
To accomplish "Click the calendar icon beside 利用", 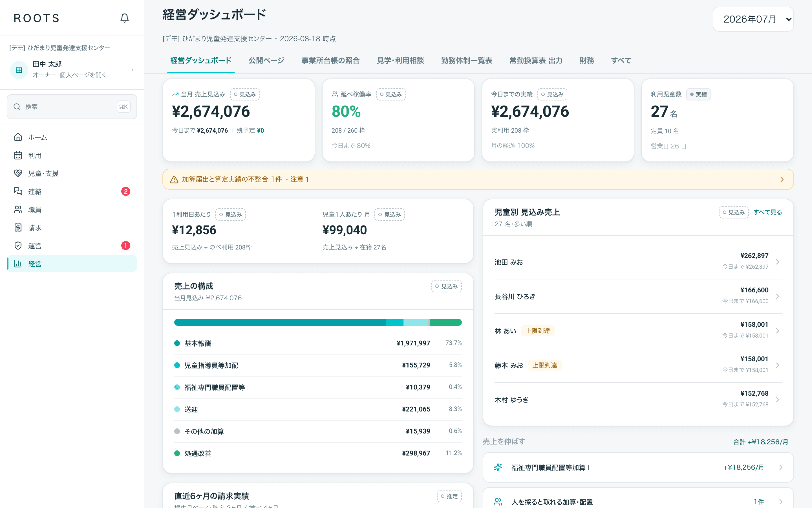I will [18, 155].
